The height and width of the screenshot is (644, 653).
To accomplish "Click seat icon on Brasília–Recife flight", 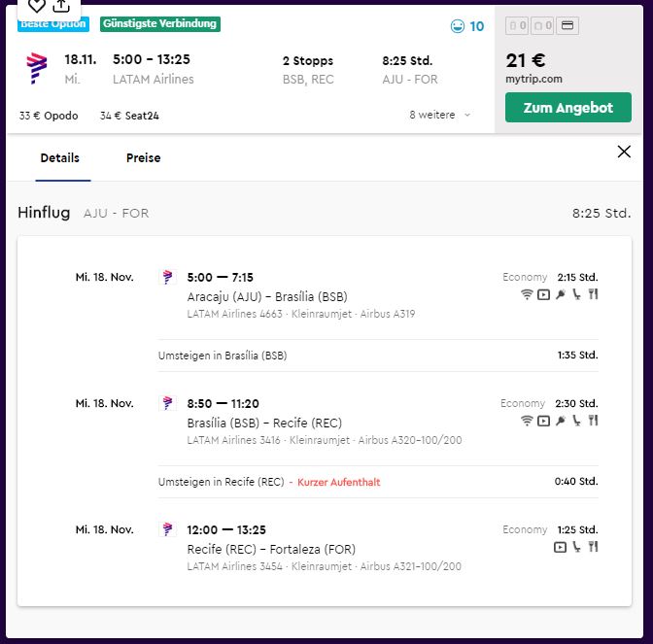I will pyautogui.click(x=576, y=421).
